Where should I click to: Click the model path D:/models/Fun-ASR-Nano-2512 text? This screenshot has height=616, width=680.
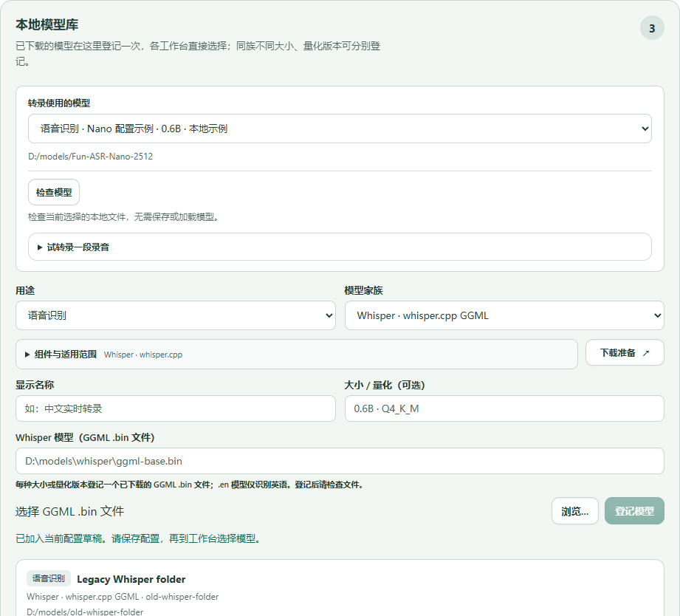tap(91, 157)
